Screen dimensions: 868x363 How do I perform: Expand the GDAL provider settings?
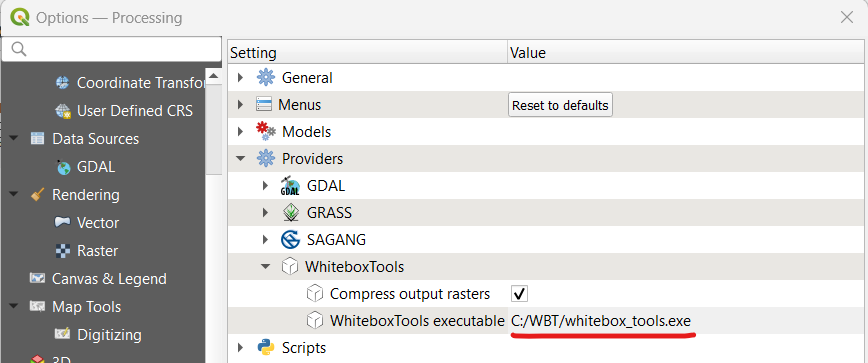[x=265, y=186]
